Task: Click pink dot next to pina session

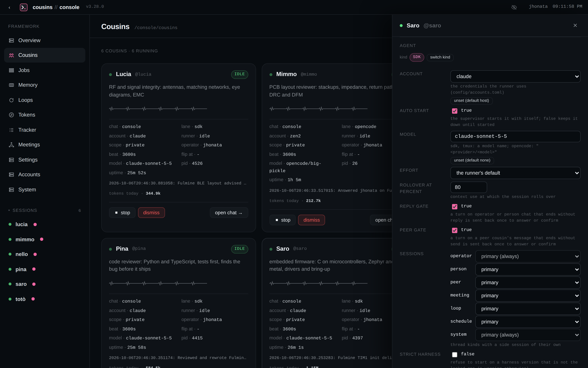Action: 34,269
